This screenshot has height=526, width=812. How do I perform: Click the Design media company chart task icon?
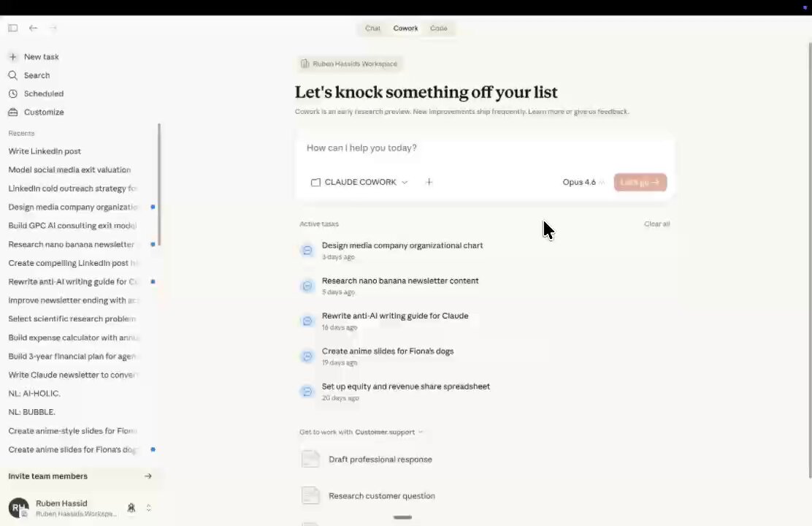click(307, 251)
